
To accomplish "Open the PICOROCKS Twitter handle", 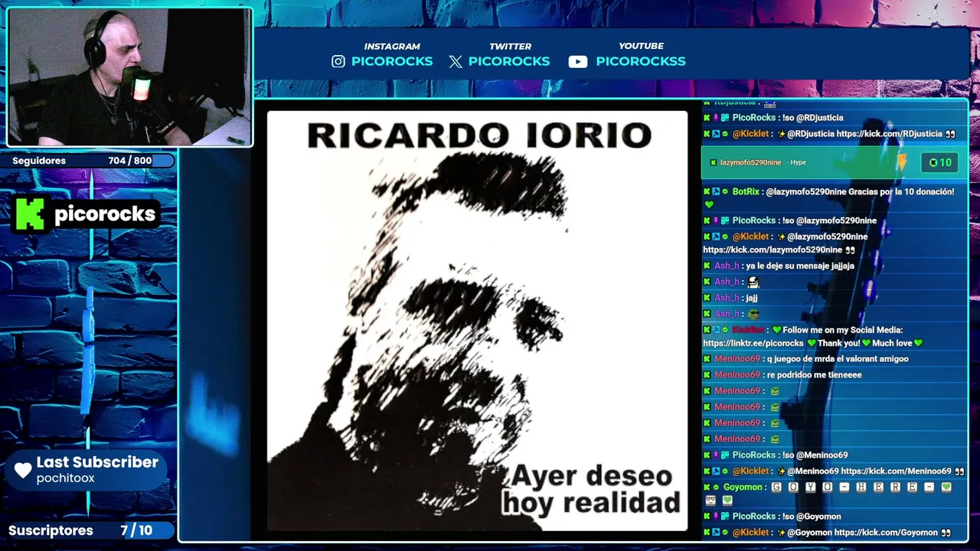I will tap(509, 62).
